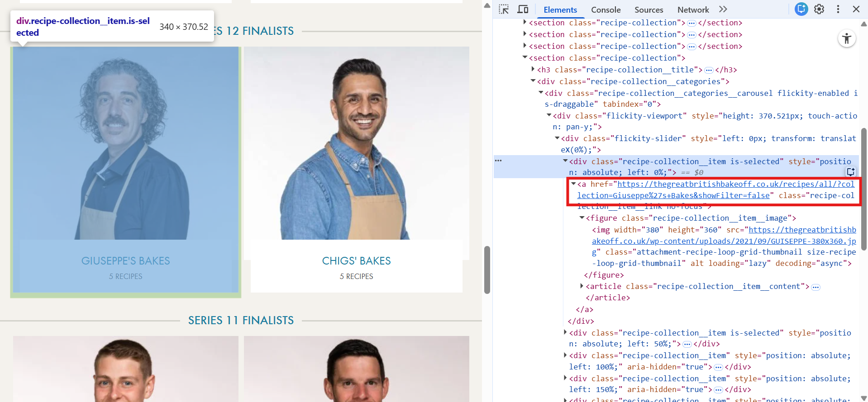Activate the inspect element picker tool
868x402 pixels.
click(x=504, y=9)
